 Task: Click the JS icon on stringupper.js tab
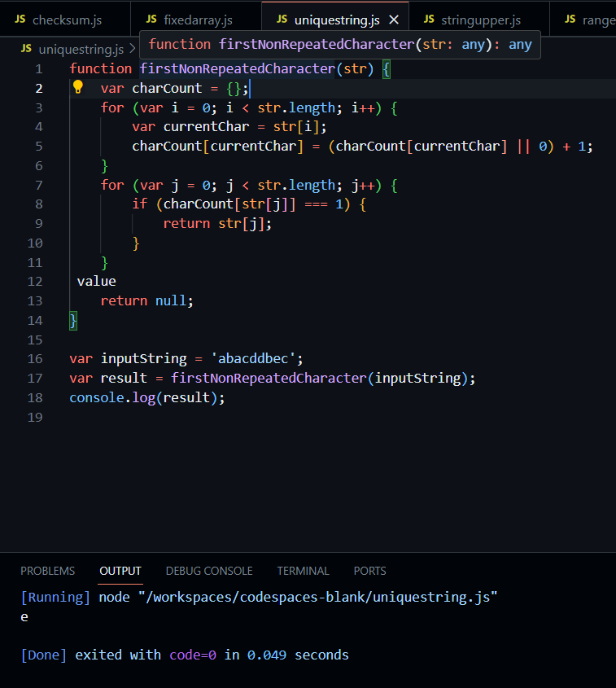pos(429,20)
